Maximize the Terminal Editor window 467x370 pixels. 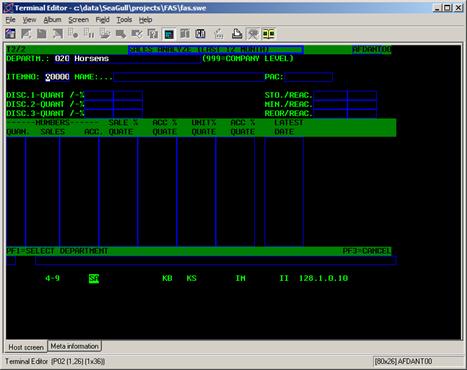pos(448,8)
